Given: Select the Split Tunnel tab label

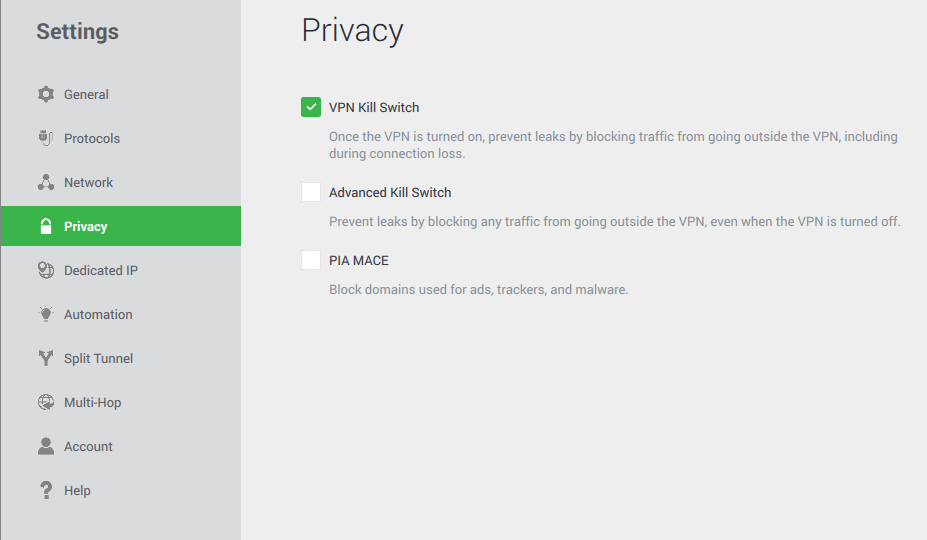Looking at the screenshot, I should 98,359.
